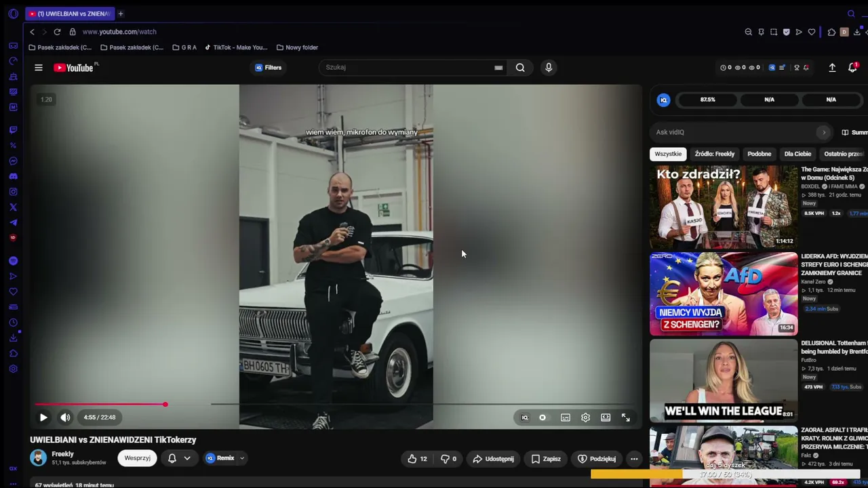Viewport: 868px width, 488px height.
Task: Open Discord from the Opera sidebar
Action: (x=13, y=176)
